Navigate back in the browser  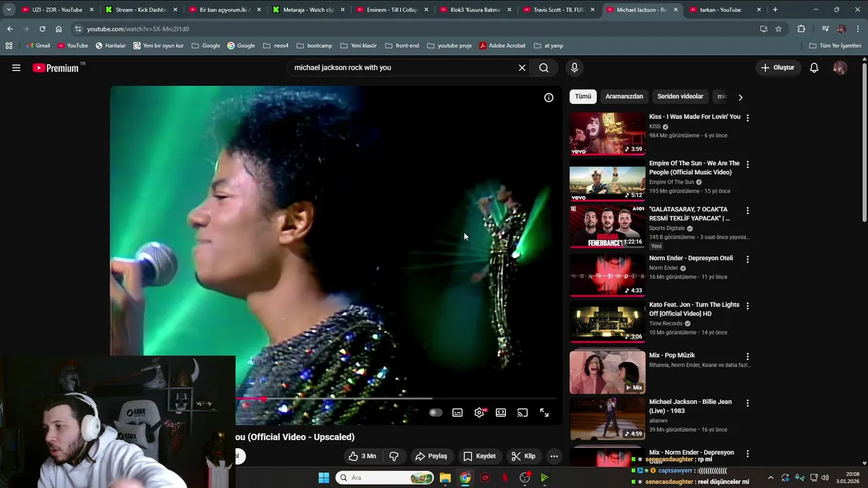point(9,29)
